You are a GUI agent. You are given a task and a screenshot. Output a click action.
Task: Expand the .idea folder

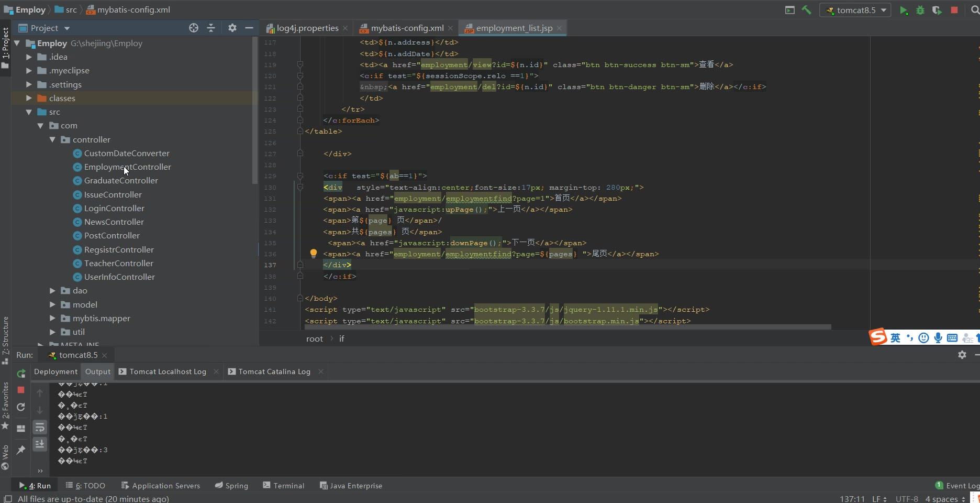29,57
